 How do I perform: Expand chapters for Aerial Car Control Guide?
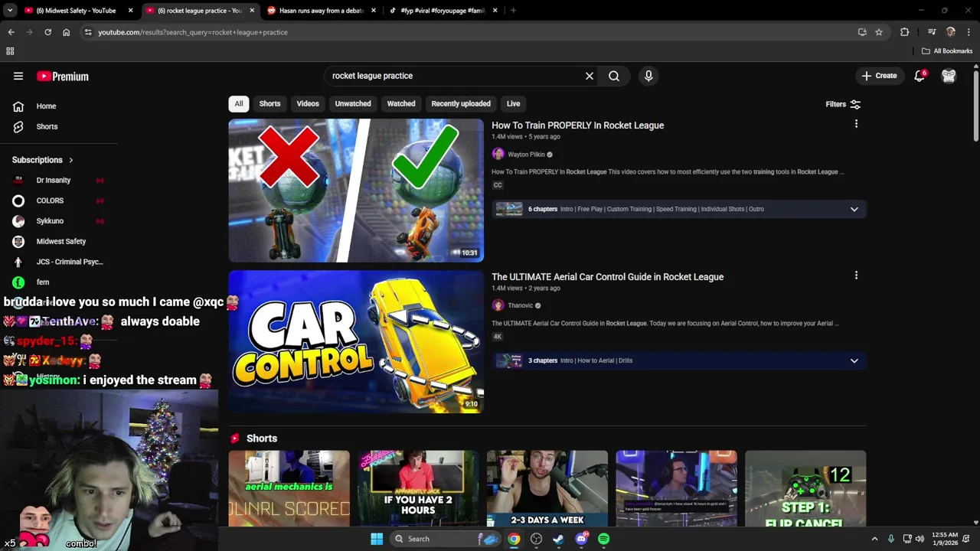pyautogui.click(x=854, y=360)
